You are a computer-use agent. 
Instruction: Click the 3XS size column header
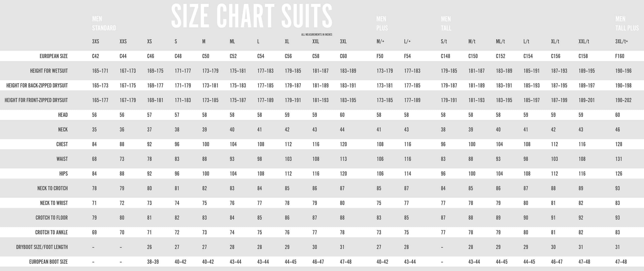point(95,41)
